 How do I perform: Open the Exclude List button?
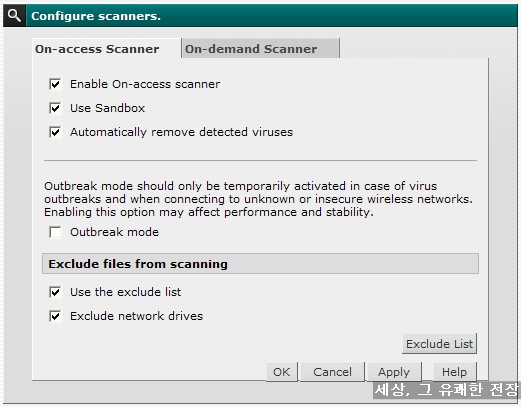pos(440,344)
